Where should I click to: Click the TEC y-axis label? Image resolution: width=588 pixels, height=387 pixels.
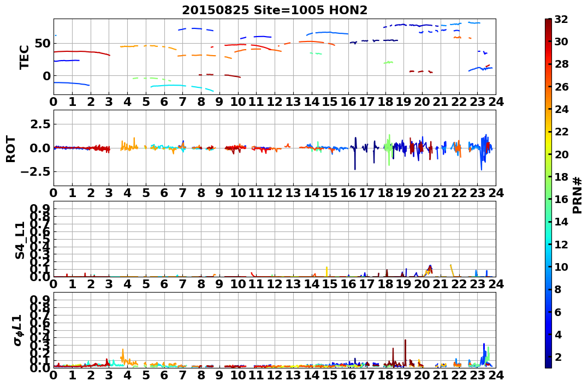25,57
